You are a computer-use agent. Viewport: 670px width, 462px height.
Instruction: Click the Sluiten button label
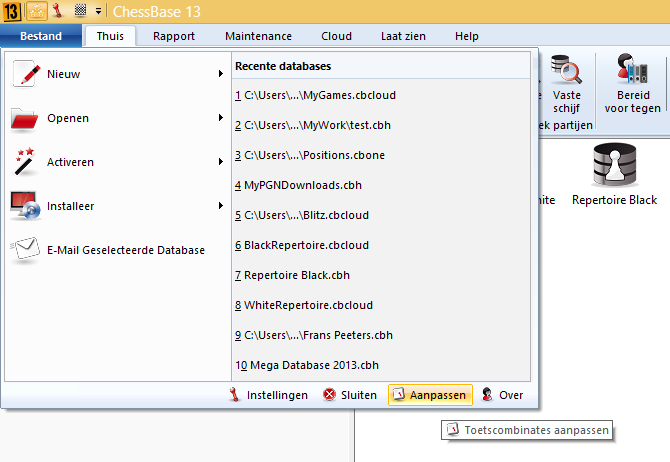[x=359, y=395]
